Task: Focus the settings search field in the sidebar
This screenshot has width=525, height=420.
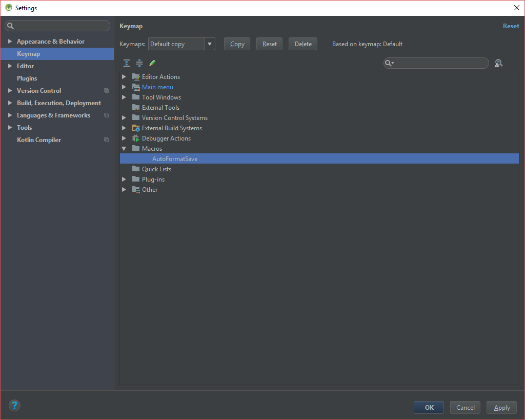Action: coord(57,26)
